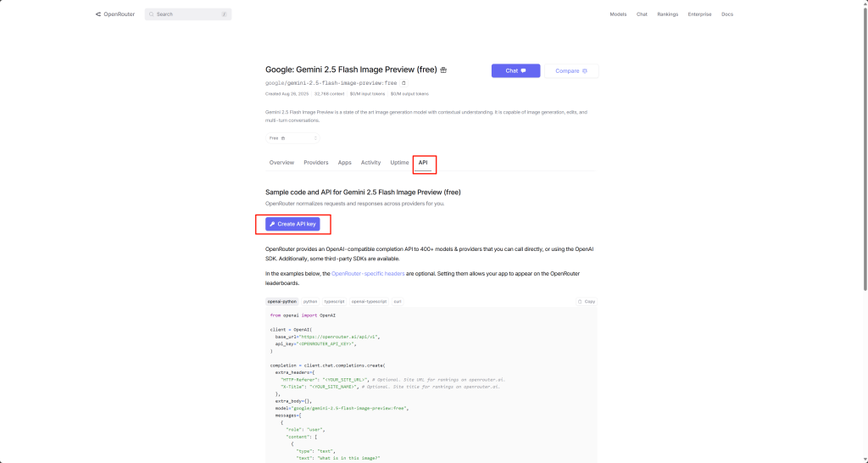Viewport: 868px width, 463px height.
Task: Go to the Activity tab
Action: point(370,162)
